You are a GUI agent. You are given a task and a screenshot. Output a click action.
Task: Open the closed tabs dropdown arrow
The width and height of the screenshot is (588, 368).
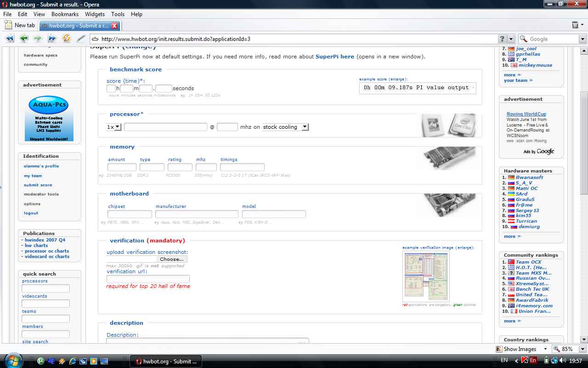click(582, 26)
